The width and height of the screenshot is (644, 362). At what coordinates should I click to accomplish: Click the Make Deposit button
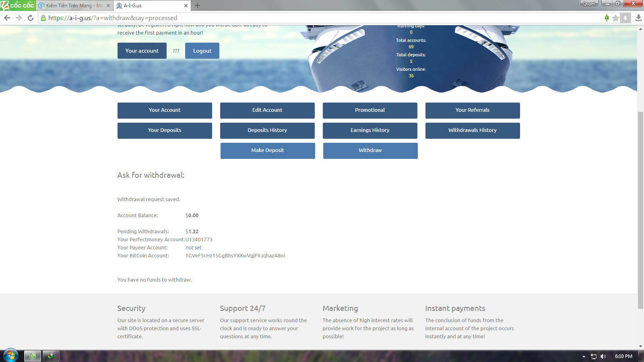click(x=268, y=150)
